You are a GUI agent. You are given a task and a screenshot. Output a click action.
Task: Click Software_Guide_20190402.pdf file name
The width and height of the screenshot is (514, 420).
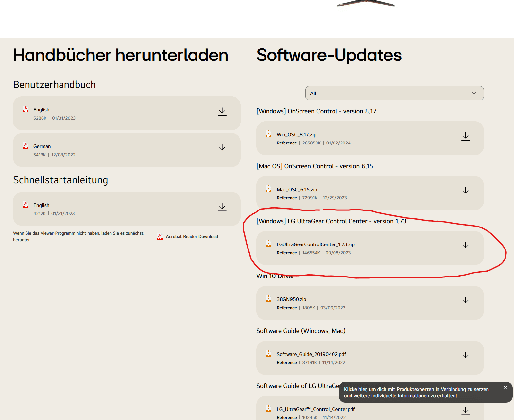(x=311, y=354)
